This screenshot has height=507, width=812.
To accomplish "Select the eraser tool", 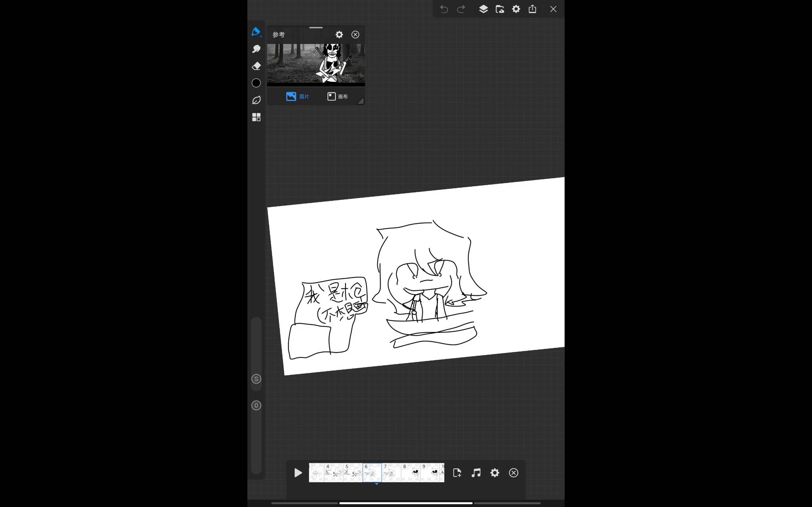I will (x=256, y=66).
